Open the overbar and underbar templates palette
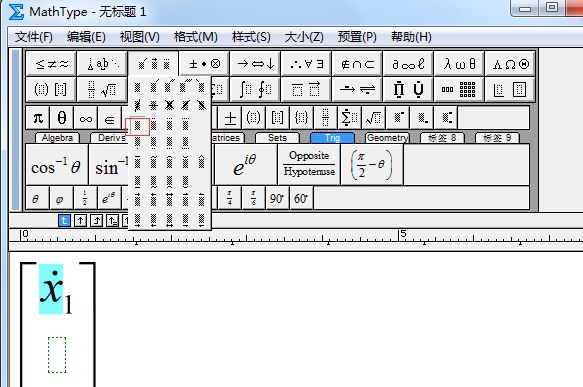 306,90
